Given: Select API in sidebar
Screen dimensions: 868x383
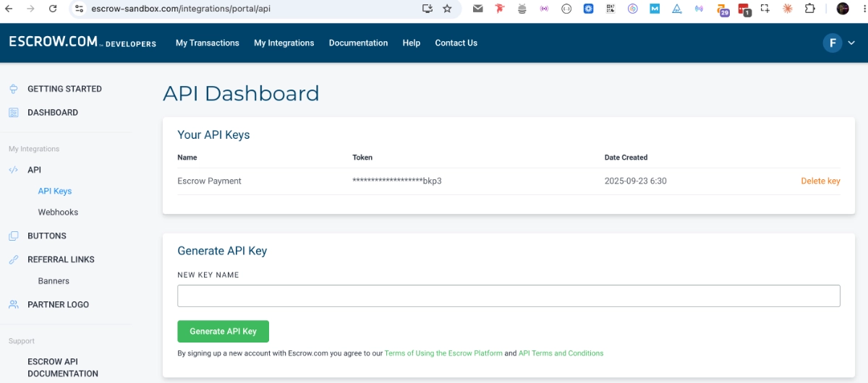Looking at the screenshot, I should pyautogui.click(x=34, y=170).
